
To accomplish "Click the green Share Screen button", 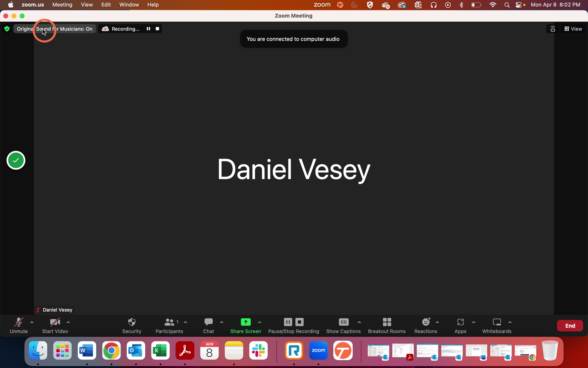I will point(246,325).
